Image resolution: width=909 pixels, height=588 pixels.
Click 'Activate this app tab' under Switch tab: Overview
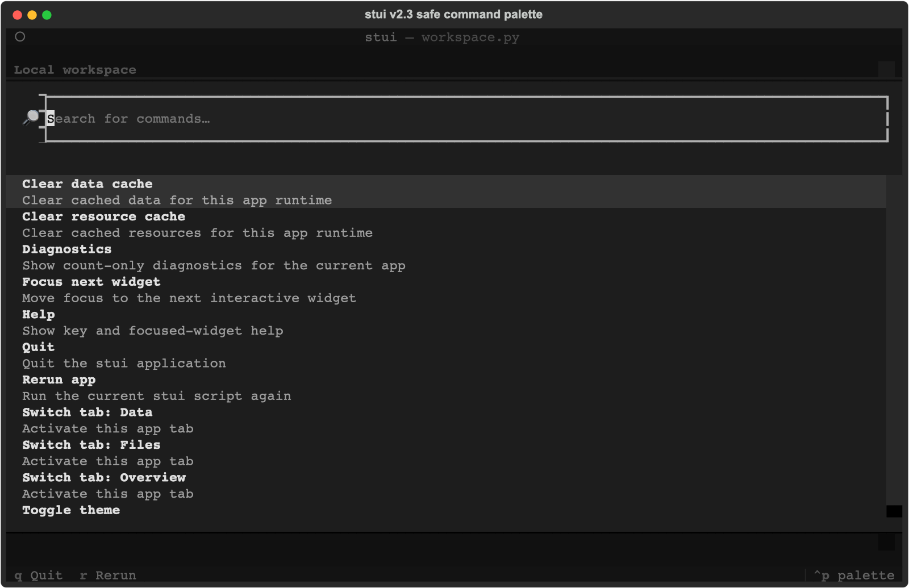[x=108, y=494]
